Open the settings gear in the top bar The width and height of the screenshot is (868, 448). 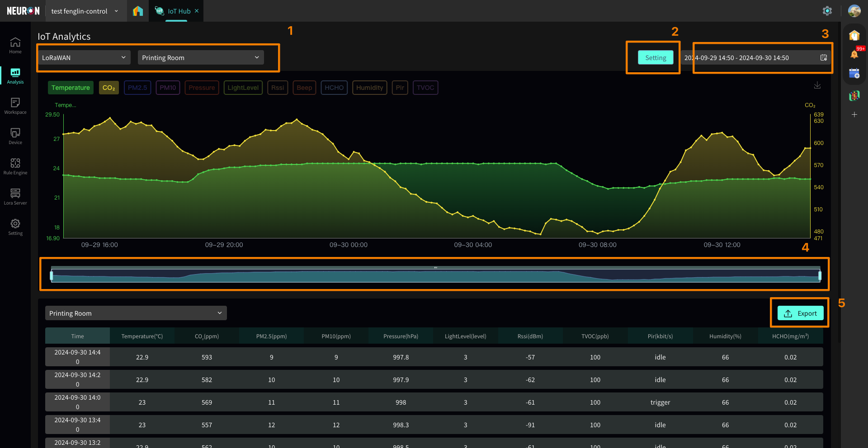(x=827, y=11)
